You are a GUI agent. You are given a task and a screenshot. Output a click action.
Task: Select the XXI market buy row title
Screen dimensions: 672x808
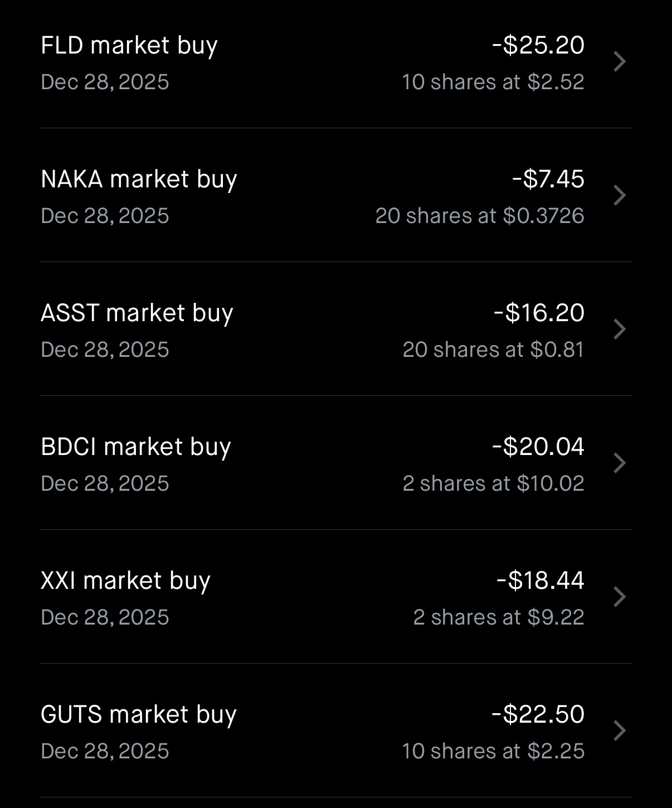[126, 581]
